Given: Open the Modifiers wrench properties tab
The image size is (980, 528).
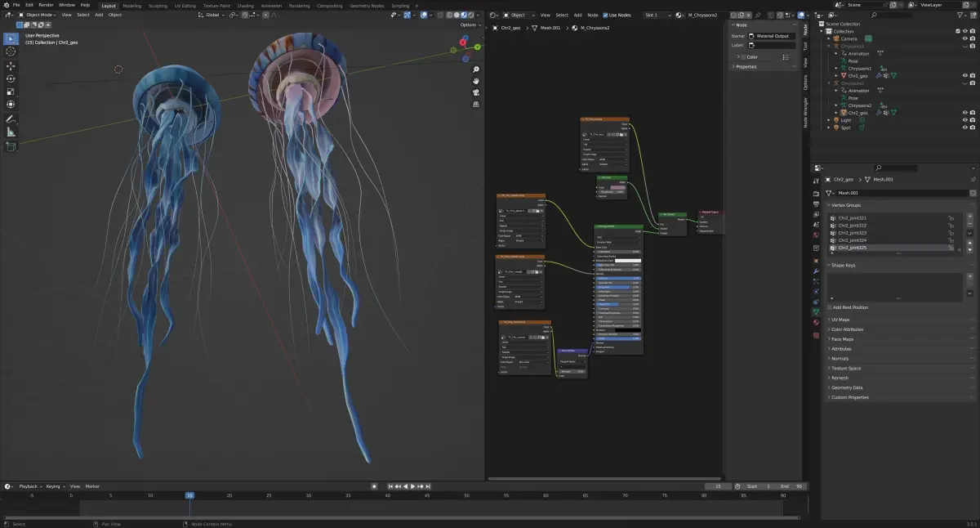Looking at the screenshot, I should (816, 271).
